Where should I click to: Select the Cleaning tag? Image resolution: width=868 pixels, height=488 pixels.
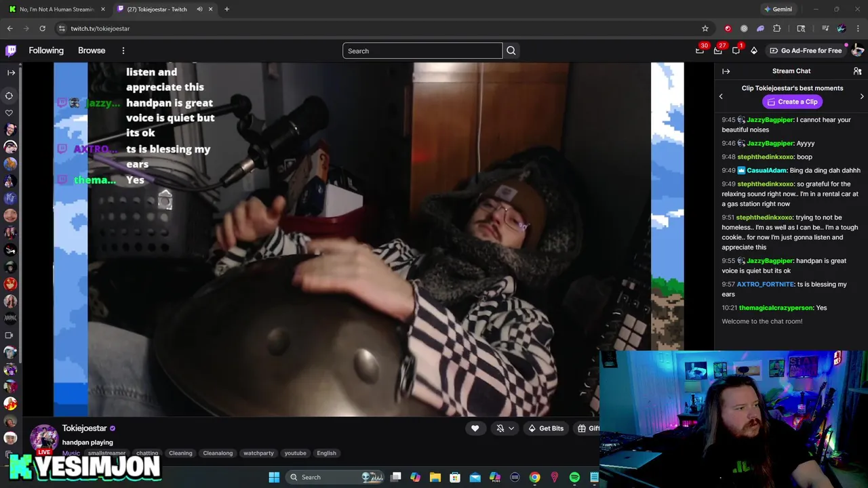point(180,453)
